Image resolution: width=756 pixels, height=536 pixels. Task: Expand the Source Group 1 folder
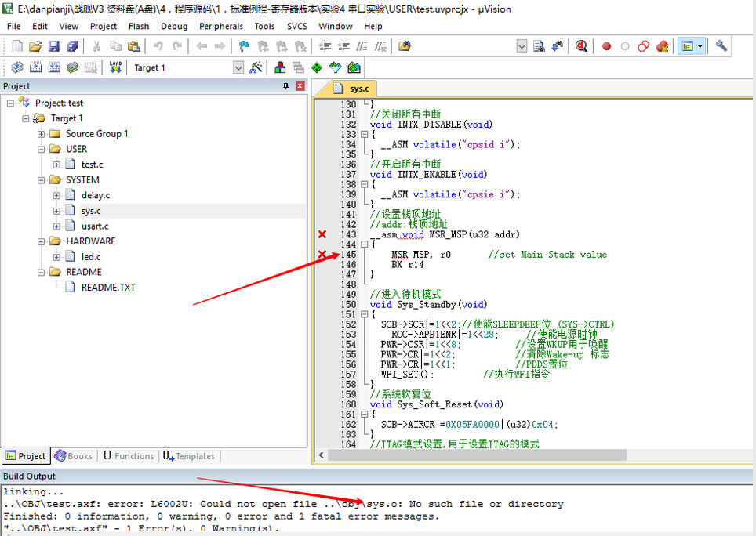[42, 134]
